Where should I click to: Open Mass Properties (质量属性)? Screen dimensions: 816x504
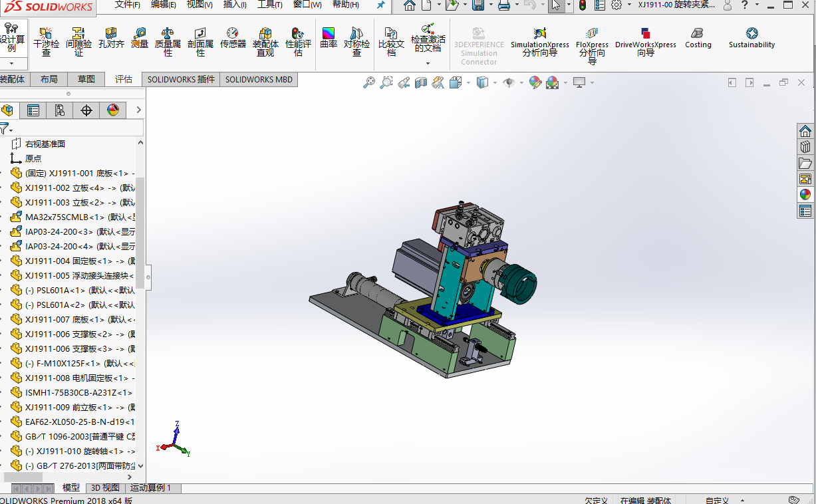coord(168,42)
